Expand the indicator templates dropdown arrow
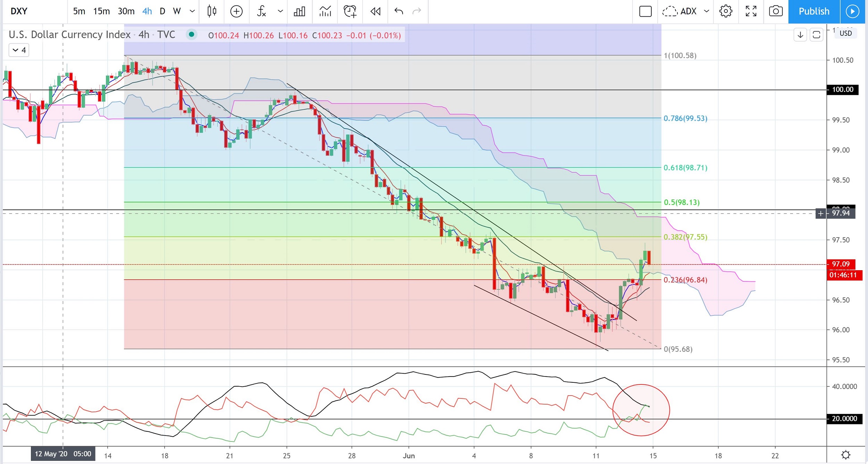868x464 pixels. (280, 11)
